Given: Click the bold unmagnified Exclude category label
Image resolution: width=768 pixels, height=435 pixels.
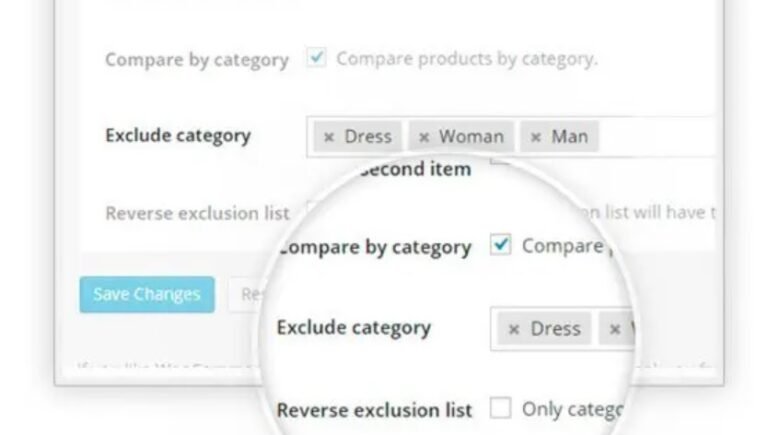Looking at the screenshot, I should pyautogui.click(x=178, y=135).
